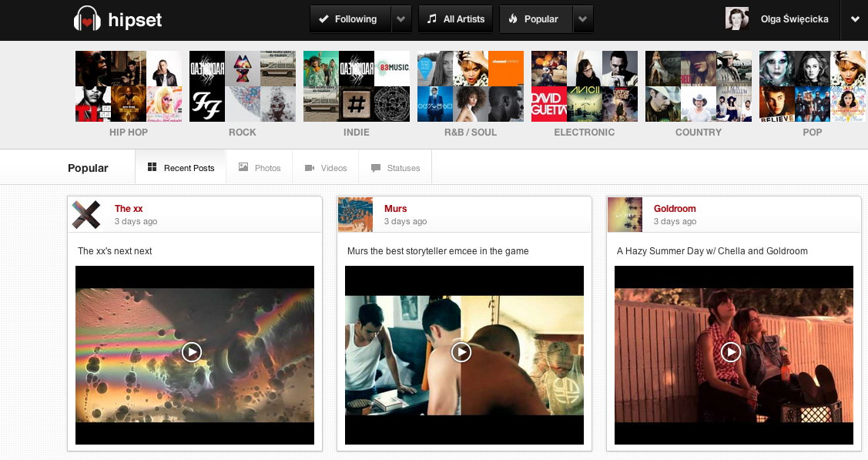Click The xx artist avatar icon
Viewport: 868px width, 460px height.
pos(86,214)
